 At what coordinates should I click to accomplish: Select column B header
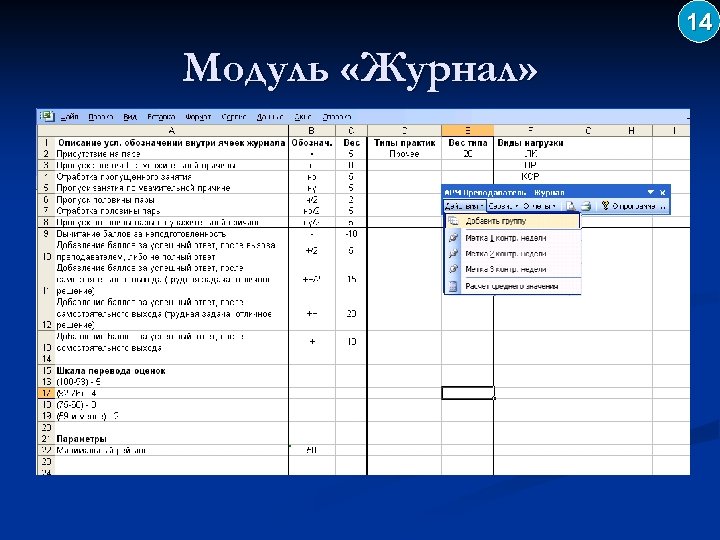[311, 130]
